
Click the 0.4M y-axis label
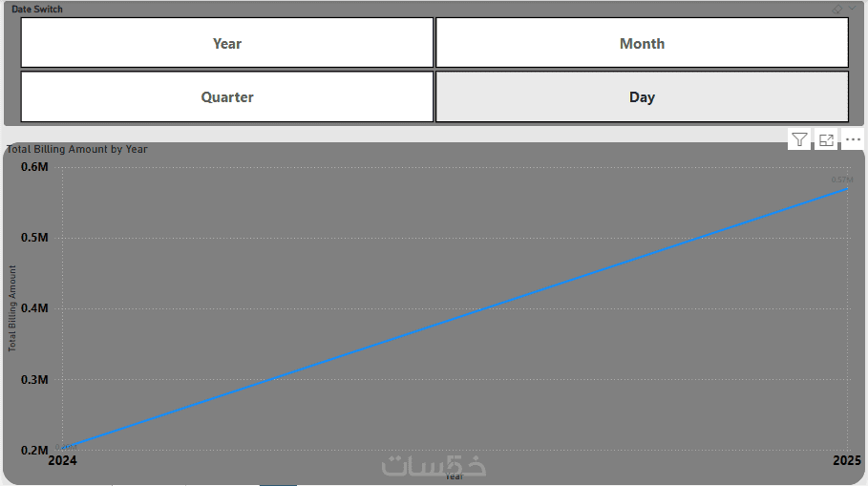click(34, 308)
